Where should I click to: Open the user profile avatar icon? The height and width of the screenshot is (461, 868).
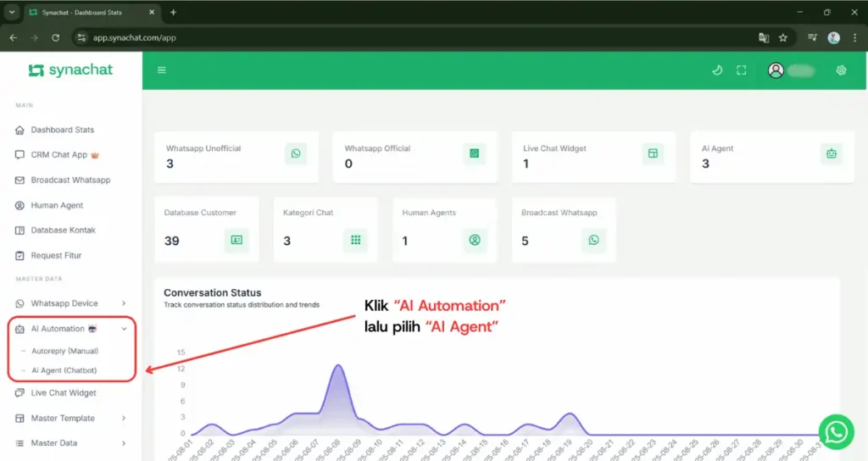pyautogui.click(x=776, y=70)
